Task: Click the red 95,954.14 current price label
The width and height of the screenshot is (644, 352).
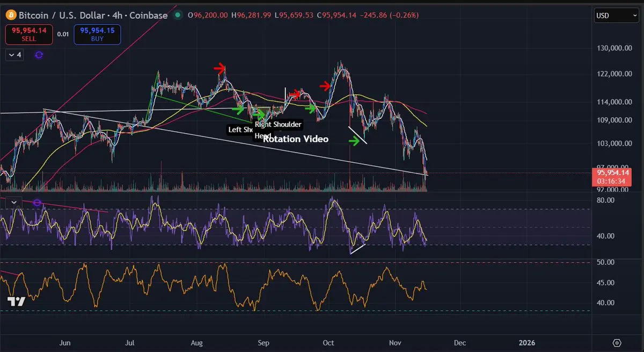Action: tap(611, 177)
